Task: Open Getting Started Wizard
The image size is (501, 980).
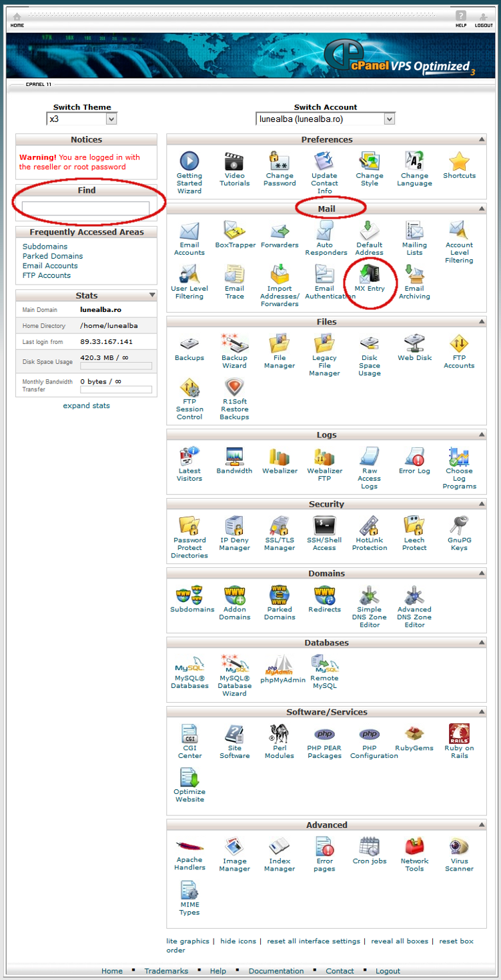Action: (x=189, y=173)
